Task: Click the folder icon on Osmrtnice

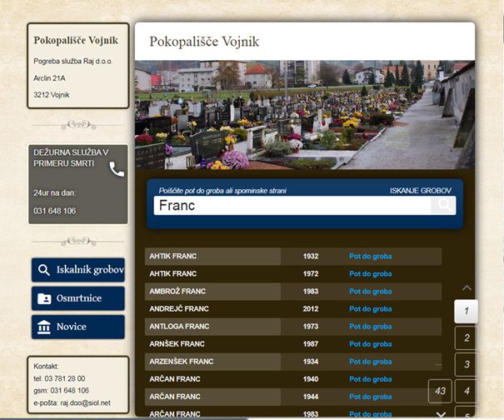Action: 44,298
